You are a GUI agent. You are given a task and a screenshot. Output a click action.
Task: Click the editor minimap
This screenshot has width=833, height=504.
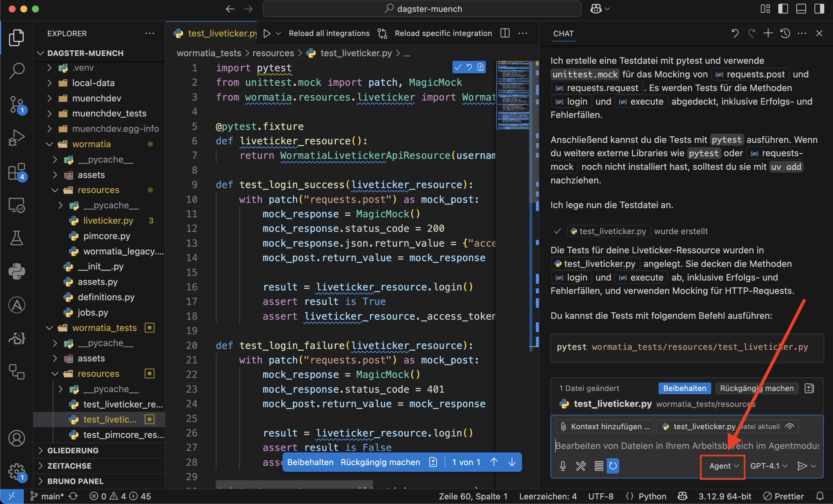click(x=513, y=95)
